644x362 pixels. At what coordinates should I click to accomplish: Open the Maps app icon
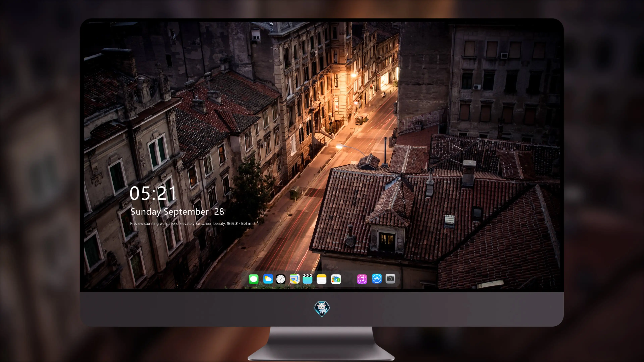[294, 279]
